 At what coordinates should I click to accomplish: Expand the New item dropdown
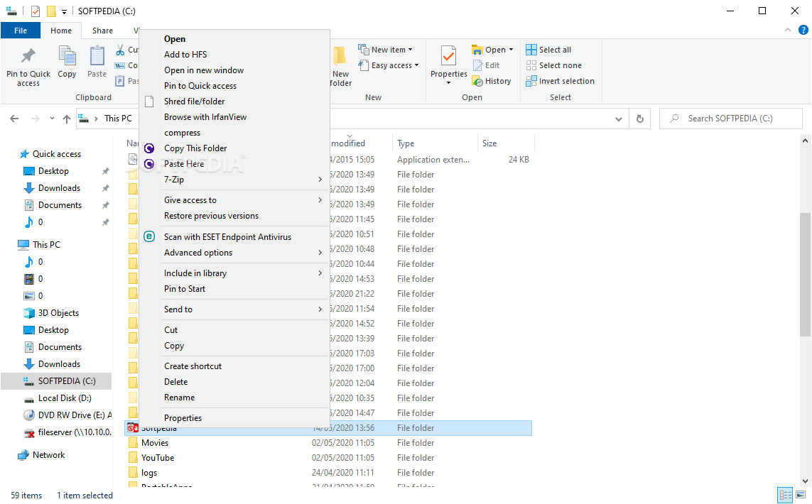click(410, 50)
